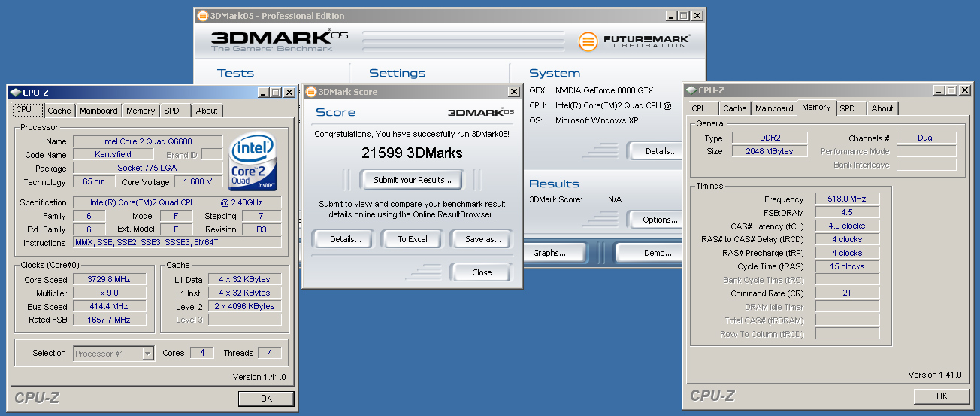Click the Package field Socket 775 LGA
The height and width of the screenshot is (416, 980).
point(147,169)
